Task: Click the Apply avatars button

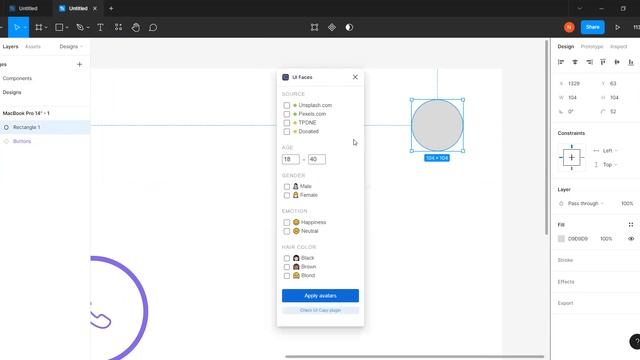Action: [x=320, y=296]
